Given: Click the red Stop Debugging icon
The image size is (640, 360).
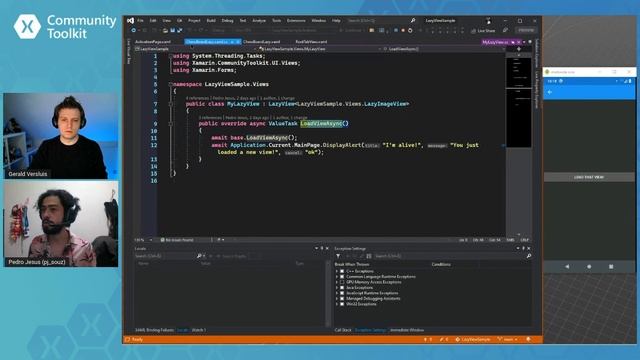Looking at the screenshot, I should coord(403,31).
